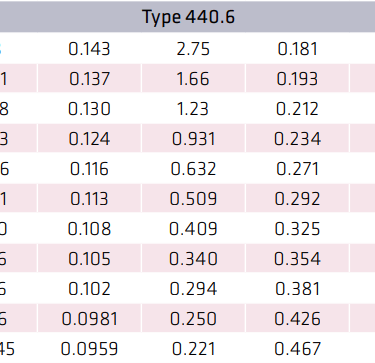375x363 pixels.
Task: Select the cell reading 0.931
Action: point(193,139)
